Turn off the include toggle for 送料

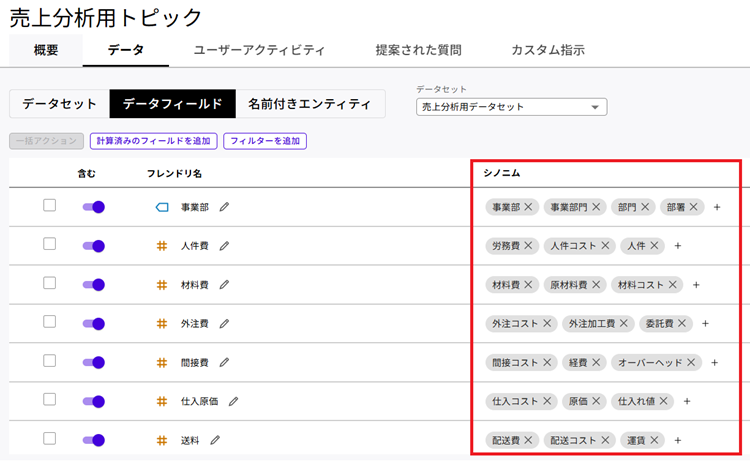coord(94,440)
